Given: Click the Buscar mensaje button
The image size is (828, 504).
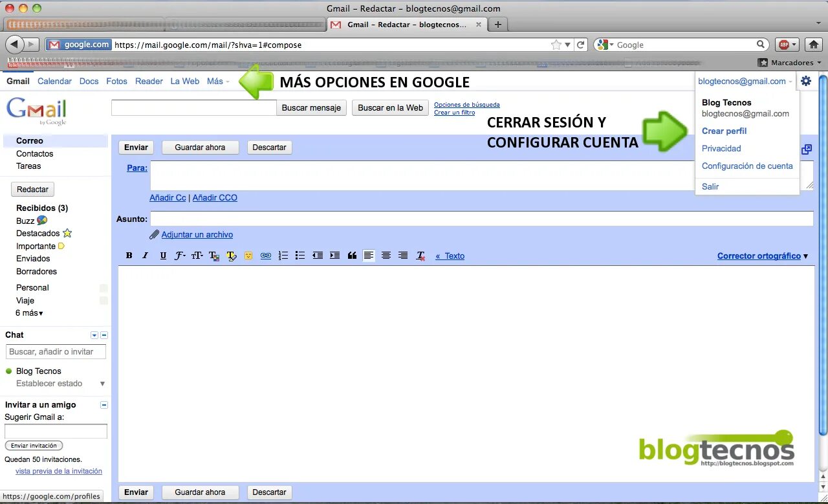Looking at the screenshot, I should click(311, 107).
